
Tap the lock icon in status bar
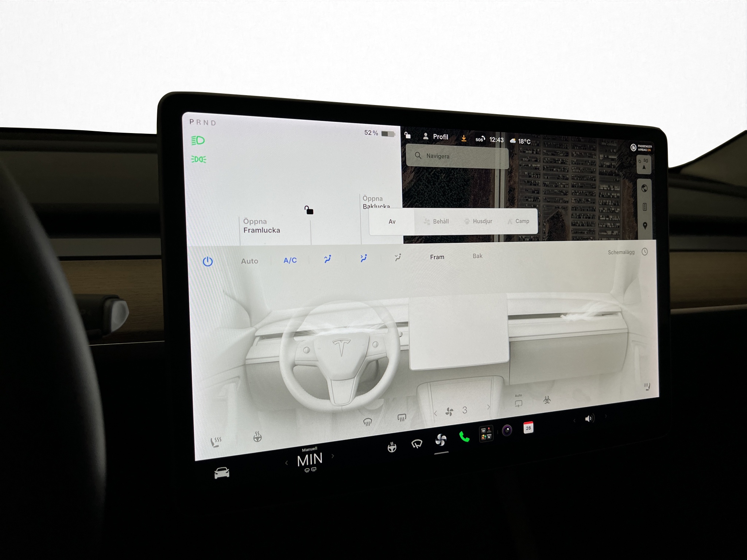coord(408,135)
